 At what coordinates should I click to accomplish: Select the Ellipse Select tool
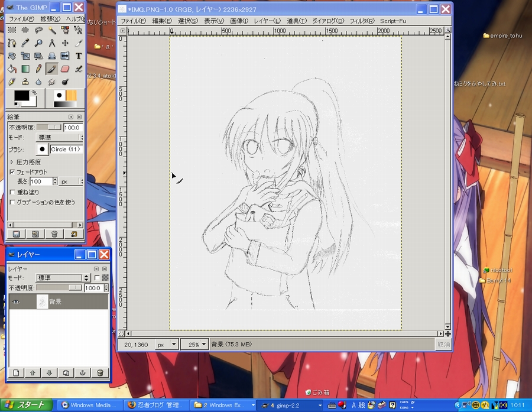click(25, 30)
